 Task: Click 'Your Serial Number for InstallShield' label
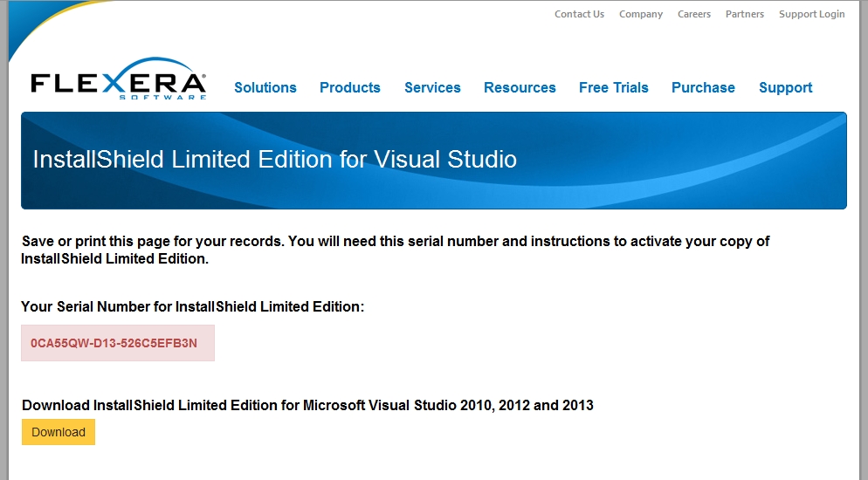[x=193, y=307]
